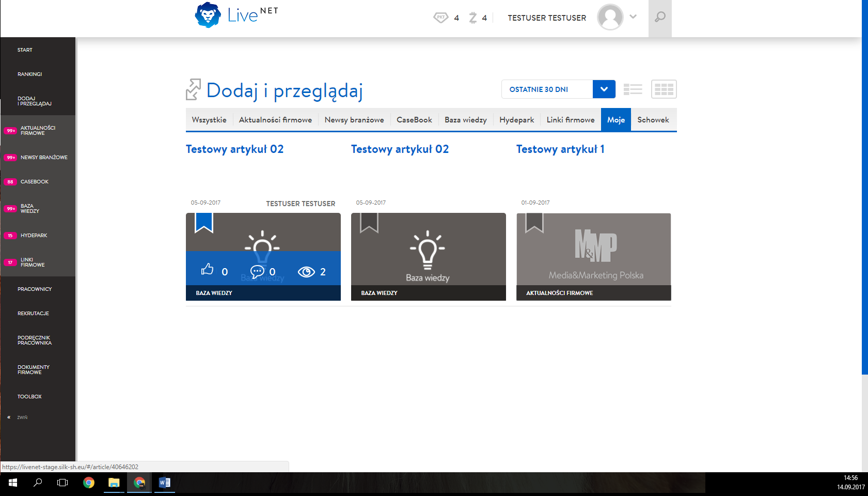Image resolution: width=868 pixels, height=496 pixels.
Task: Click the thumbs-up like icon
Action: (x=208, y=270)
